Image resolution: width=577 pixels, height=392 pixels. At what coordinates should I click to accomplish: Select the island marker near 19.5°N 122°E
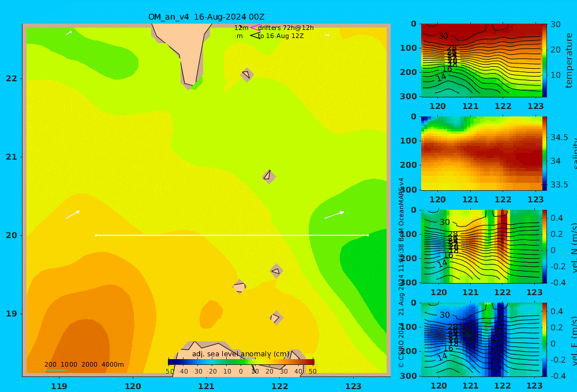point(277,271)
